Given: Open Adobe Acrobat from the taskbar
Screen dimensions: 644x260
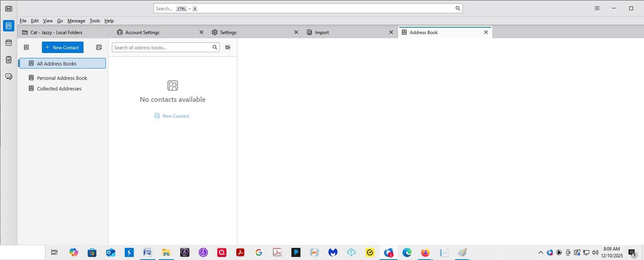Looking at the screenshot, I should tap(240, 252).
